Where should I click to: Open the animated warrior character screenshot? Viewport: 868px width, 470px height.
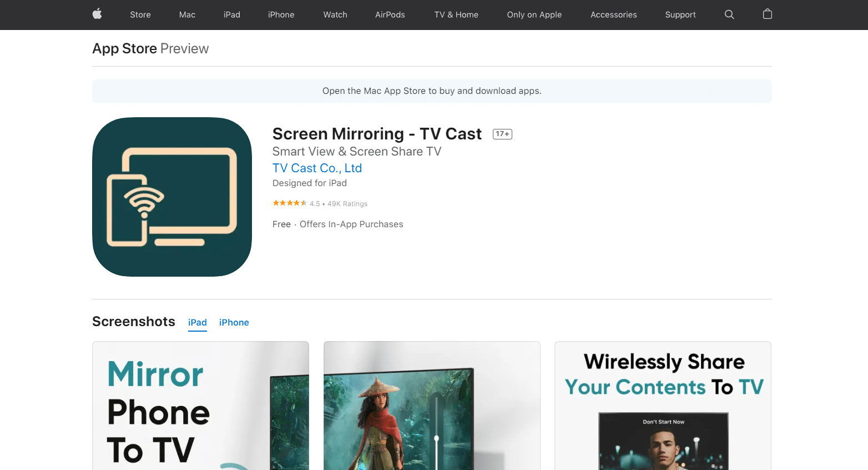(432, 406)
